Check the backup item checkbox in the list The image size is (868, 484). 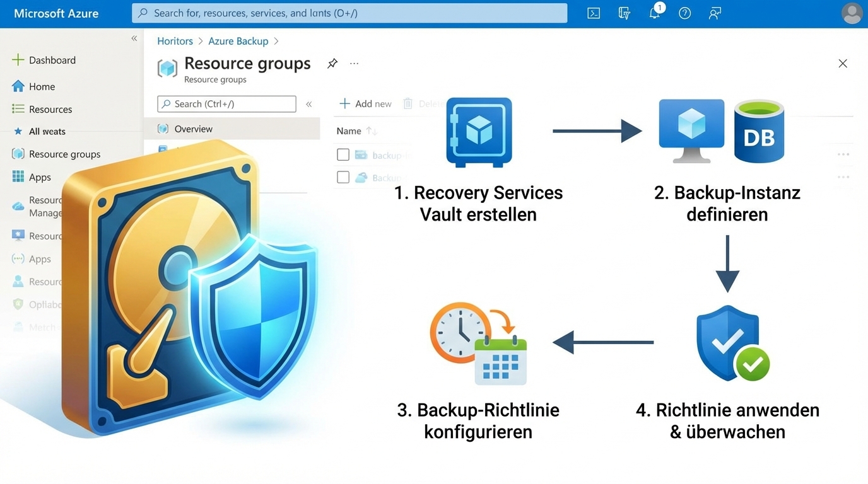point(343,154)
